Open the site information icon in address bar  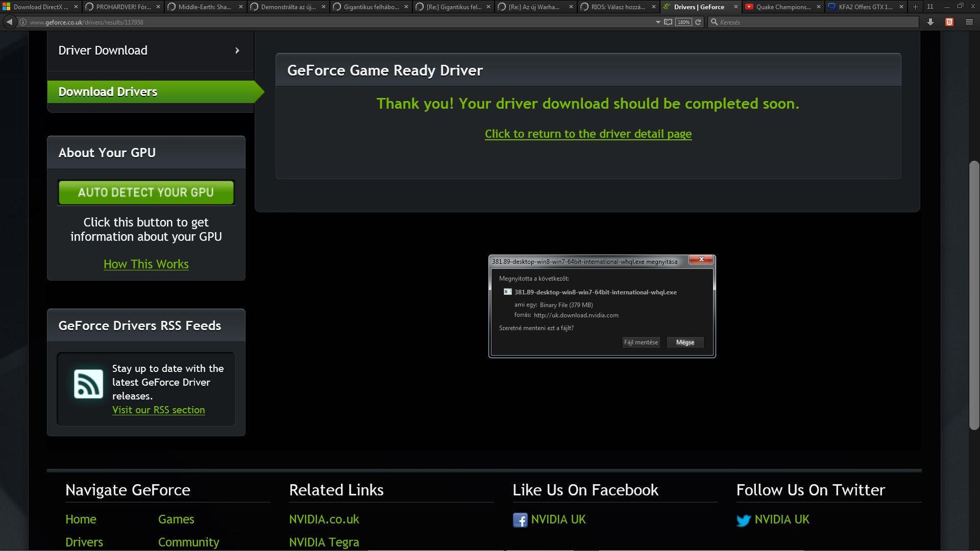[23, 22]
